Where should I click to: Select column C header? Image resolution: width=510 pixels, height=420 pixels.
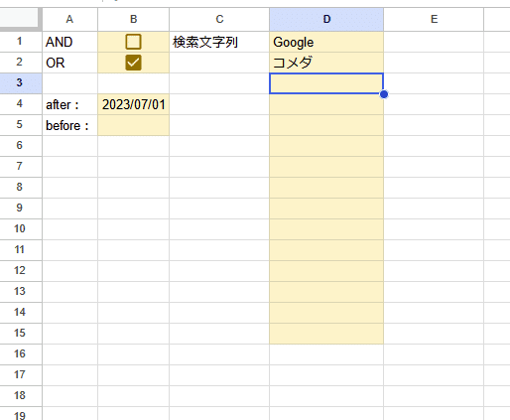pyautogui.click(x=219, y=19)
